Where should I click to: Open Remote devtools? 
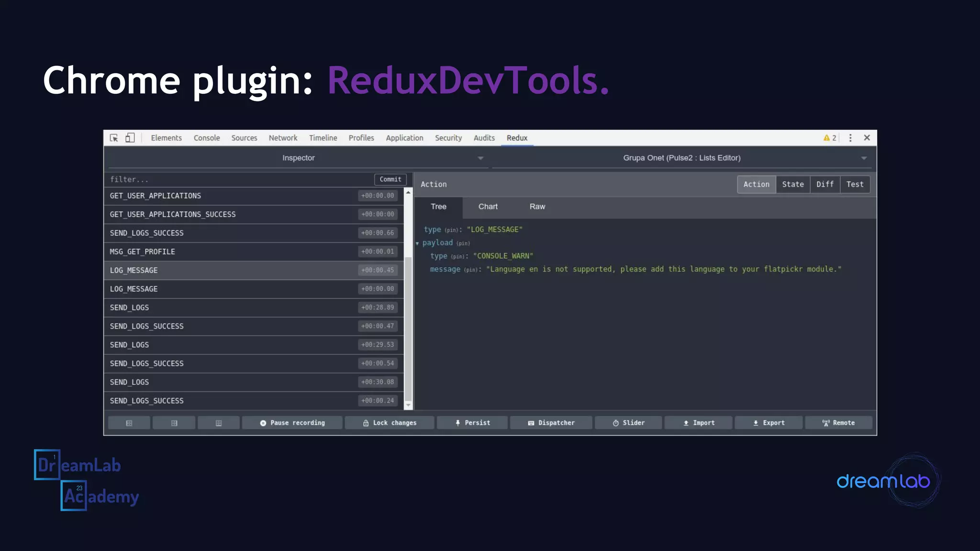coord(838,423)
